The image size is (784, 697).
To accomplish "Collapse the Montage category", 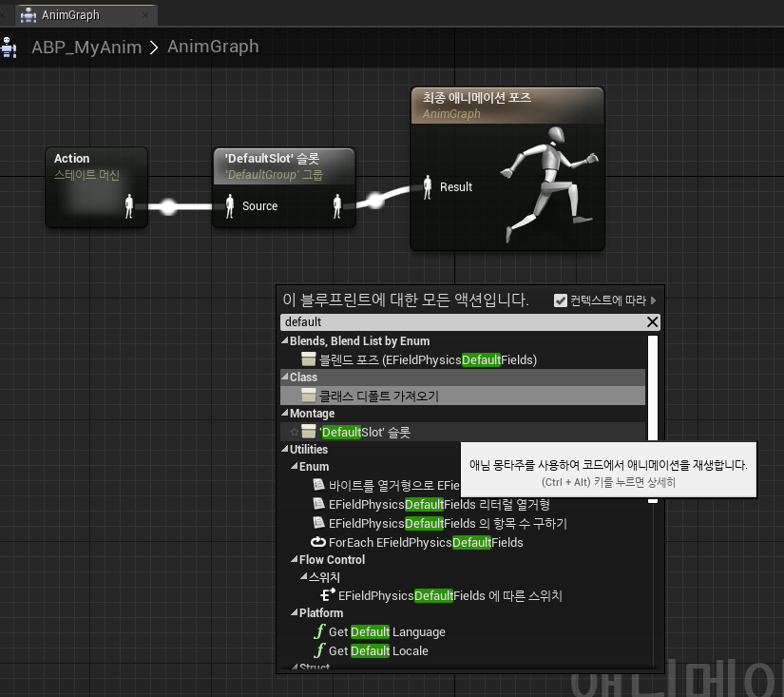I will pos(285,413).
